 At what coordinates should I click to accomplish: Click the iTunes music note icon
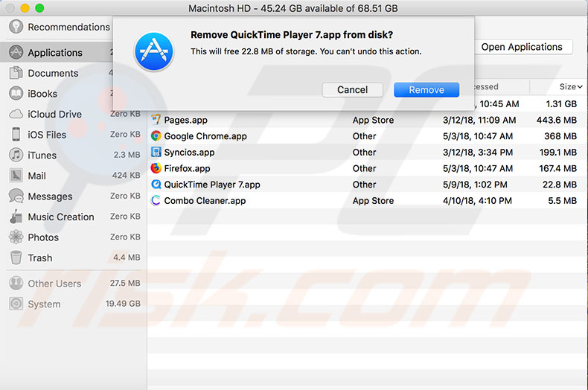[x=16, y=155]
